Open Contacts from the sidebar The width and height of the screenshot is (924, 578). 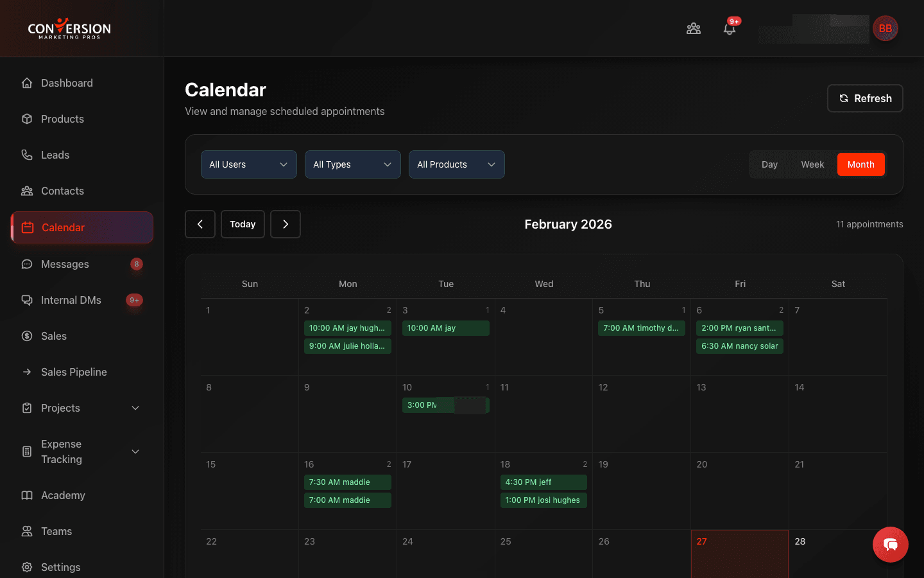(x=26, y=191)
